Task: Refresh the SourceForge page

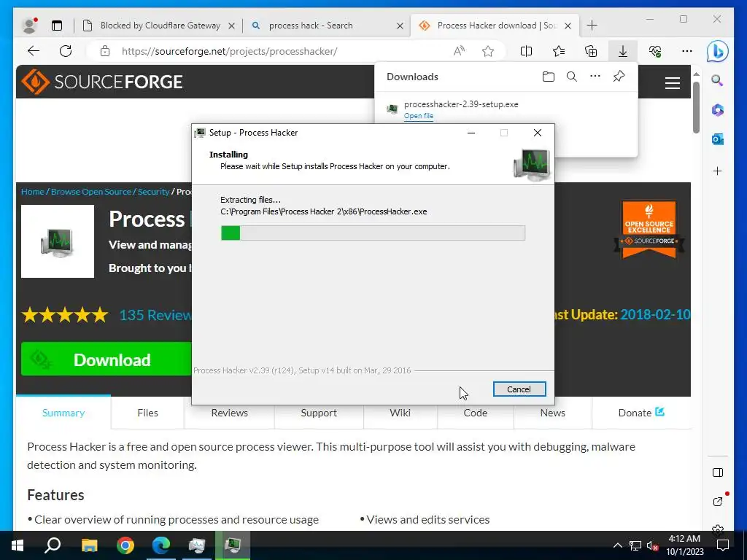Action: (x=66, y=51)
